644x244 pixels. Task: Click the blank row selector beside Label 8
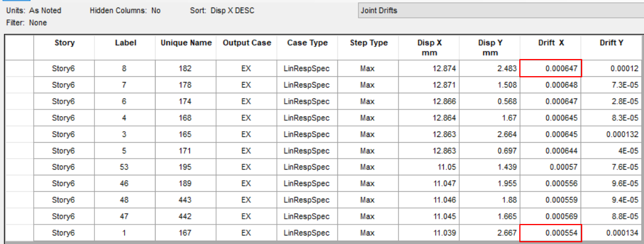[x=19, y=69]
